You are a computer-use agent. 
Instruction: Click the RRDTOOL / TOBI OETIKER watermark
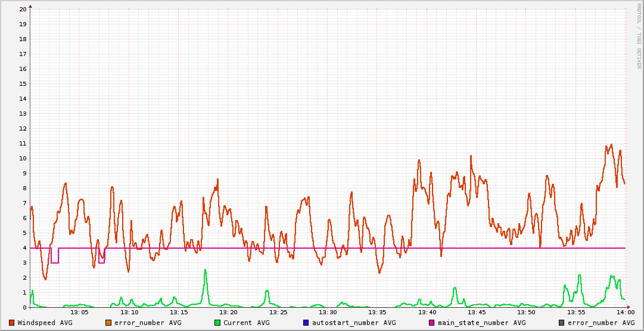[x=638, y=36]
